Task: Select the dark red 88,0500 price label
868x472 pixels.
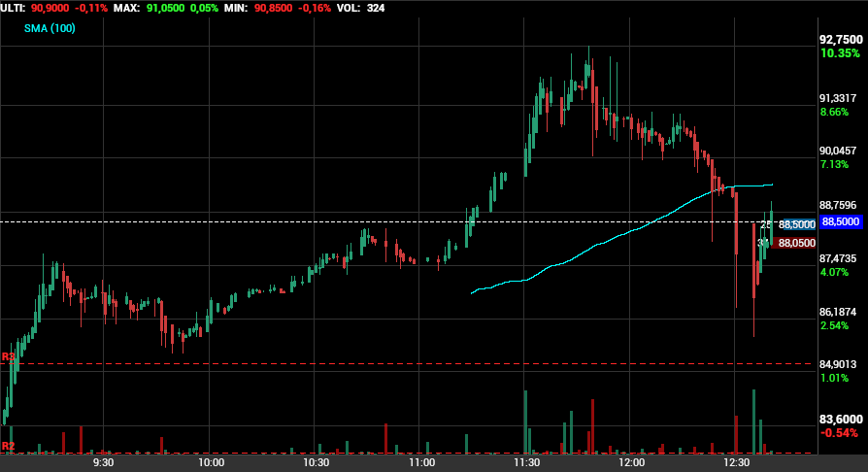Action: [x=793, y=243]
